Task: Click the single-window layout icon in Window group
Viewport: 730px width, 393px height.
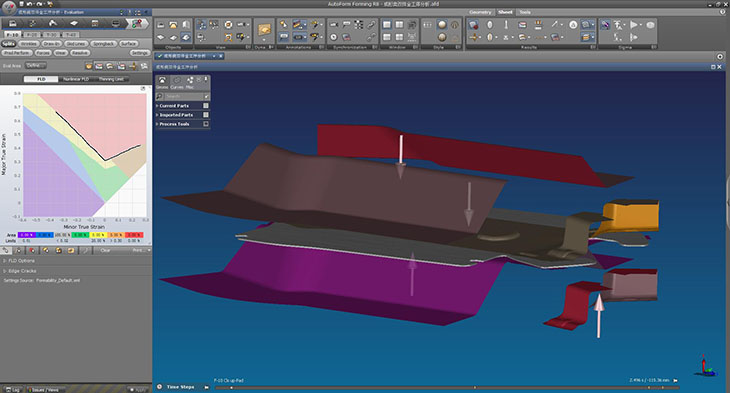Action: 386,25
